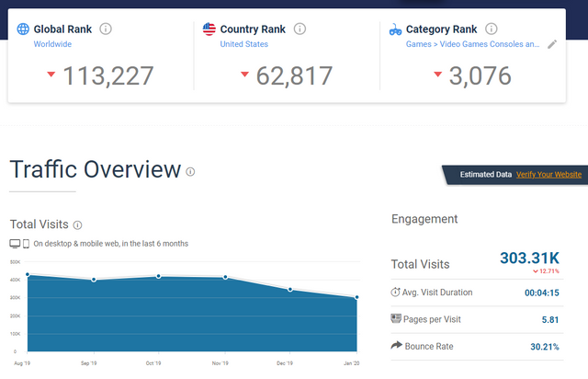588x379 pixels.
Task: Open the Worldwide link
Action: coord(52,44)
